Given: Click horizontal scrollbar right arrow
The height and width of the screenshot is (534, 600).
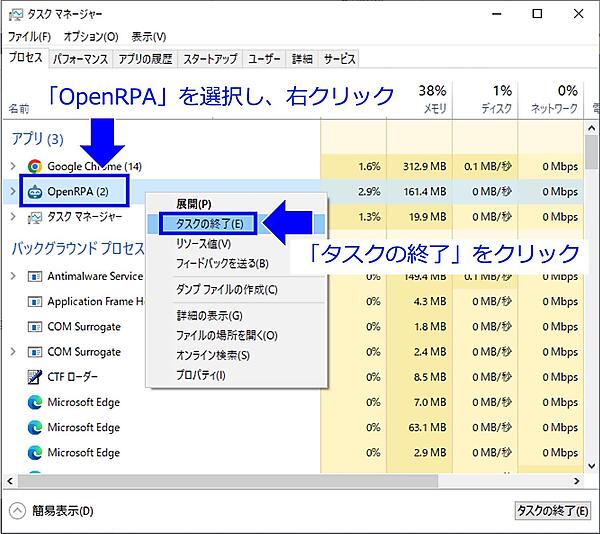Looking at the screenshot, I should pos(577,481).
